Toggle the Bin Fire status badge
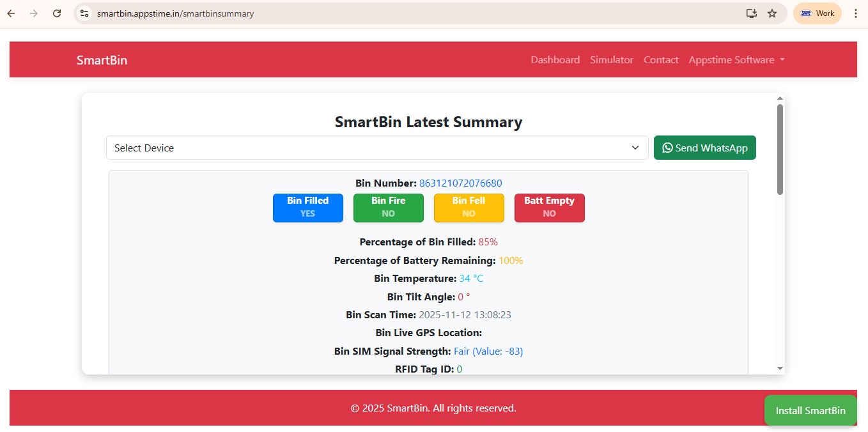Viewport: 868px width, 432px height. tap(388, 208)
